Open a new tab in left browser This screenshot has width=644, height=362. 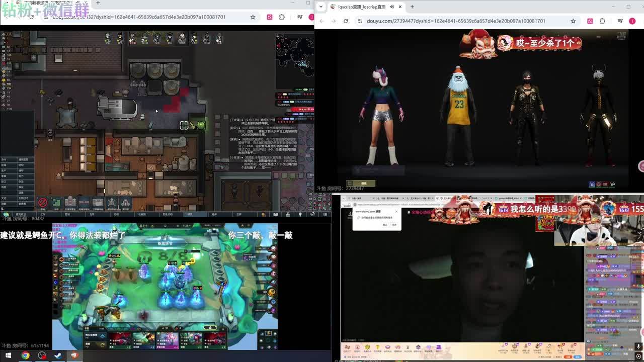pos(98,3)
